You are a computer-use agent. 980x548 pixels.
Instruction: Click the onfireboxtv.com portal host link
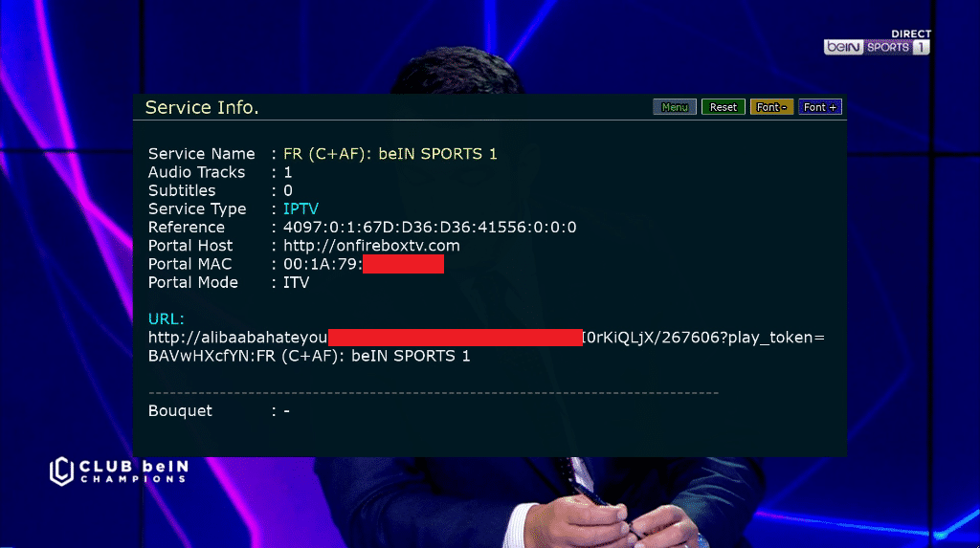(371, 246)
